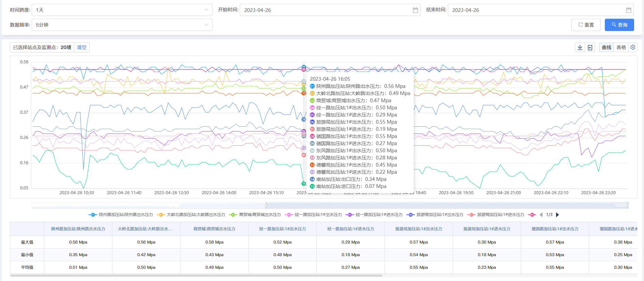Viewport: 644px width, 281px height.
Task: Click the 重置 reset button
Action: [586, 25]
